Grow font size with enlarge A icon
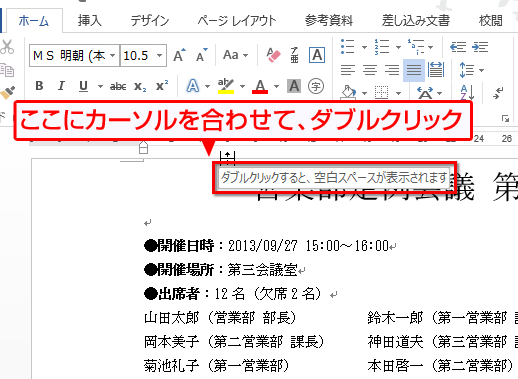518x379 pixels. (179, 55)
